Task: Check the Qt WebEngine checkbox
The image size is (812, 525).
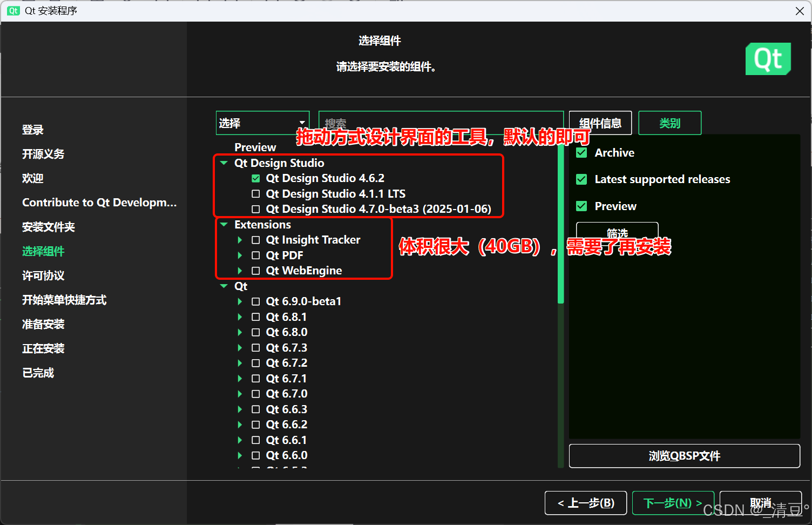Action: [x=256, y=271]
